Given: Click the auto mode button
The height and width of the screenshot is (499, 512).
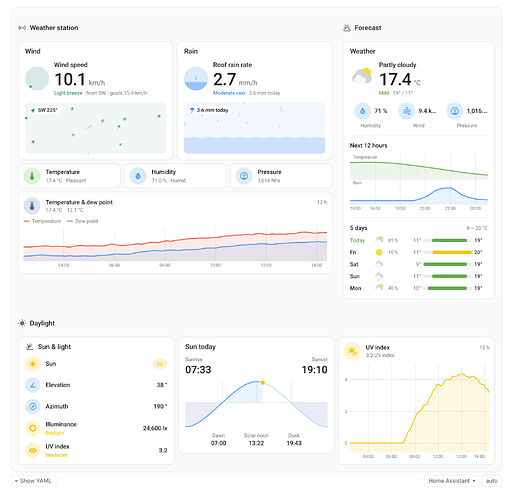Looking at the screenshot, I should pyautogui.click(x=492, y=481).
